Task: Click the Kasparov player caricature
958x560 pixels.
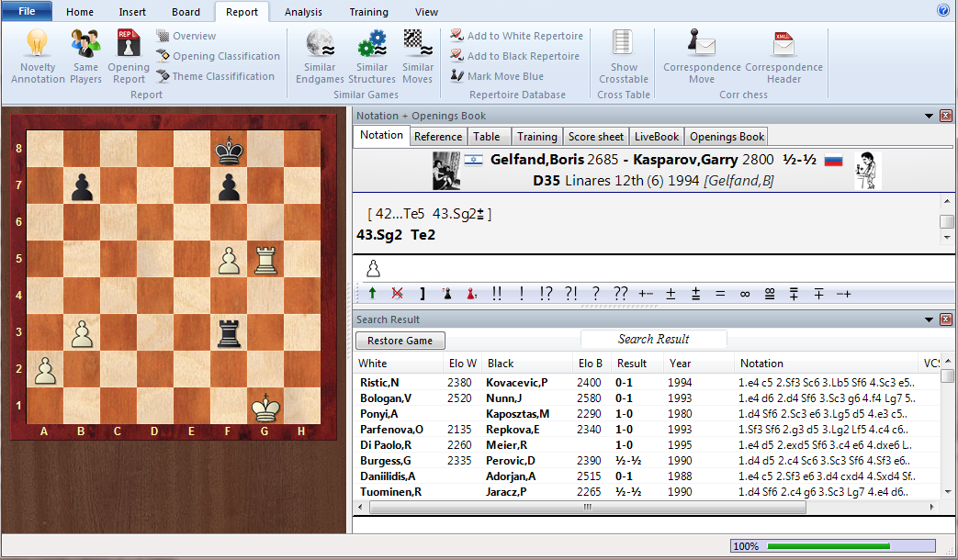Action: [x=868, y=171]
